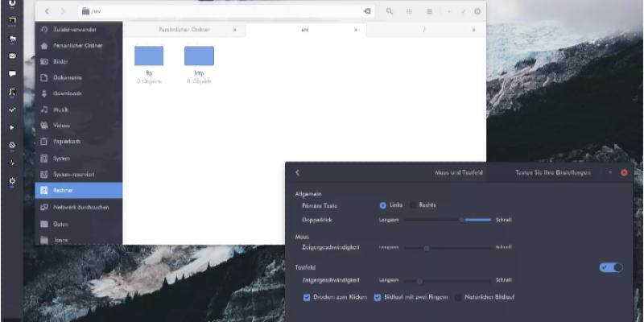This screenshot has height=322, width=644.
Task: Click the search icon in file manager toolbar
Action: click(x=390, y=11)
